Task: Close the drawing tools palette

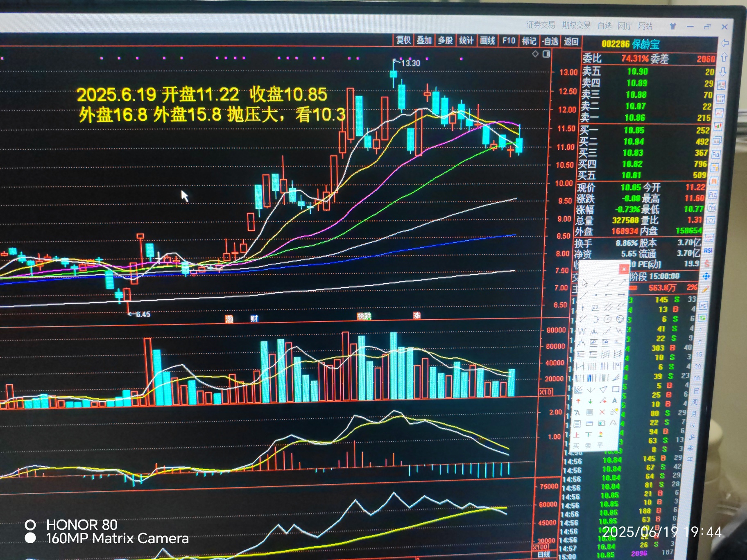Action: (624, 269)
